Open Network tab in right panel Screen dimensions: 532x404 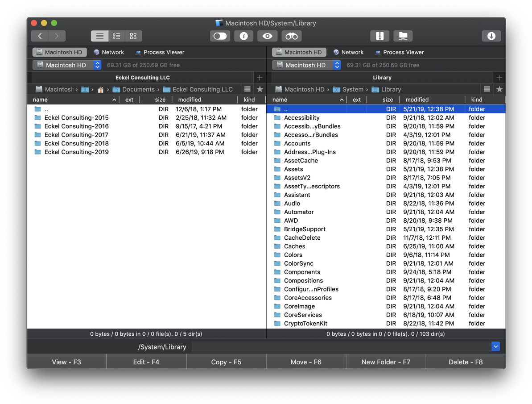[348, 52]
